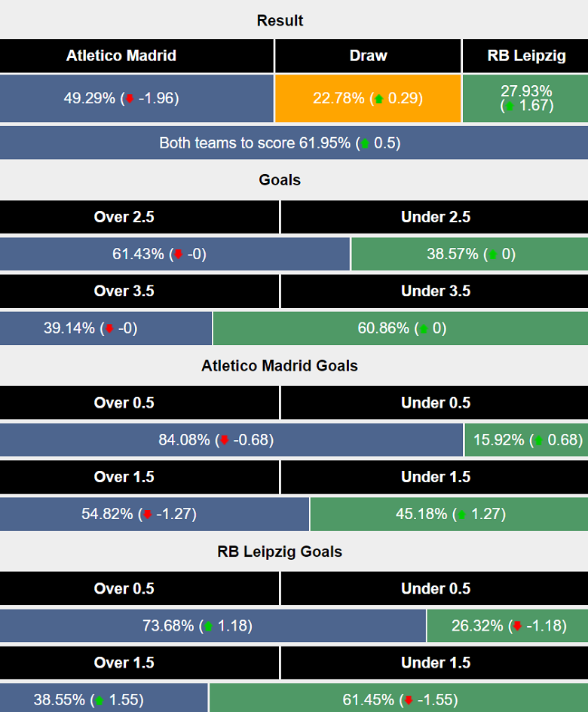This screenshot has width=588, height=712.
Task: Select the RB Leipzig result header
Action: click(x=525, y=56)
